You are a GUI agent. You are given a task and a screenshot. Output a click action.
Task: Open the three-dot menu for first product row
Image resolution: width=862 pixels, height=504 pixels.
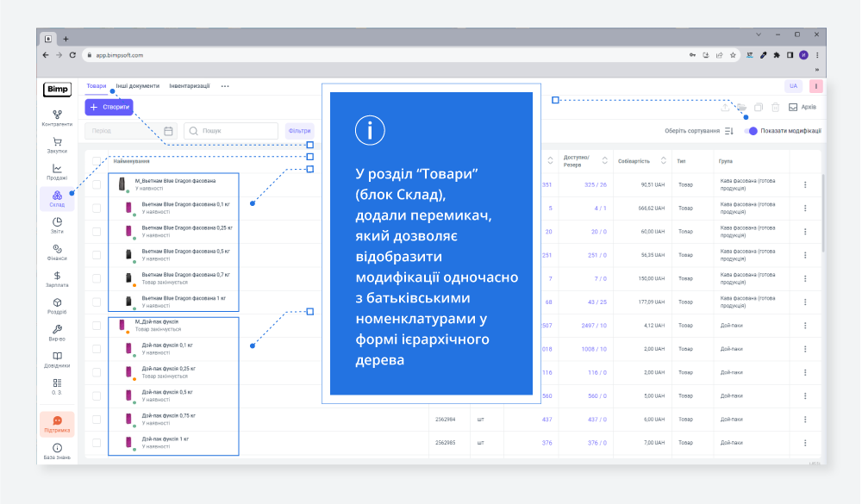805,184
